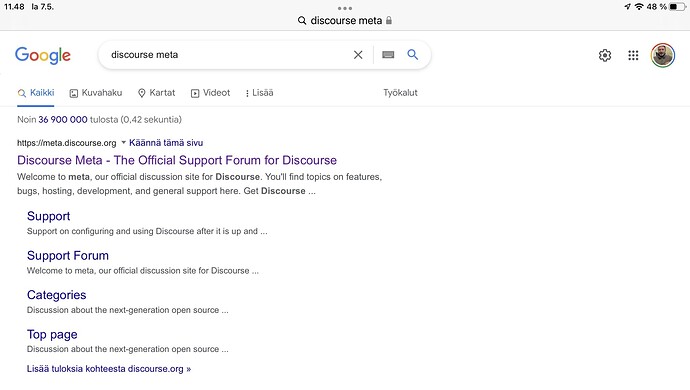Open the Google account profile picture
Screen dimensions: 690x390
point(663,55)
